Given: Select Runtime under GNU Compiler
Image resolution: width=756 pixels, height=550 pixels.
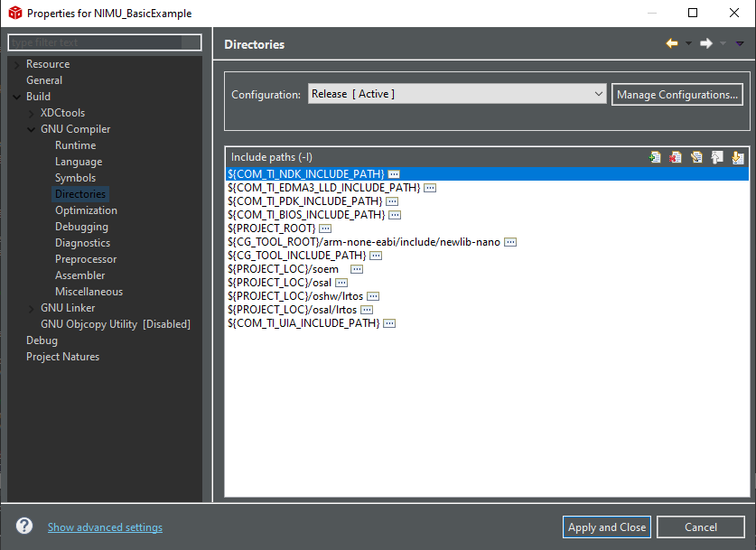Looking at the screenshot, I should tap(75, 145).
